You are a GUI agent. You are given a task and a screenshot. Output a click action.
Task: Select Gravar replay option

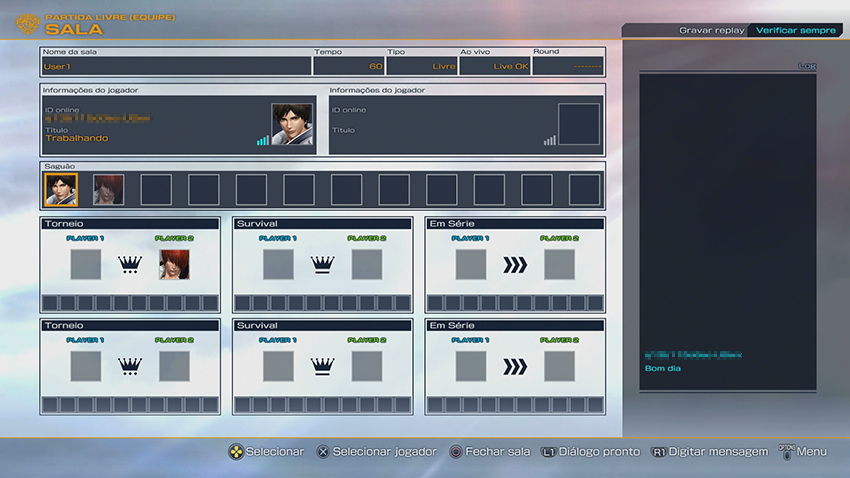click(711, 30)
